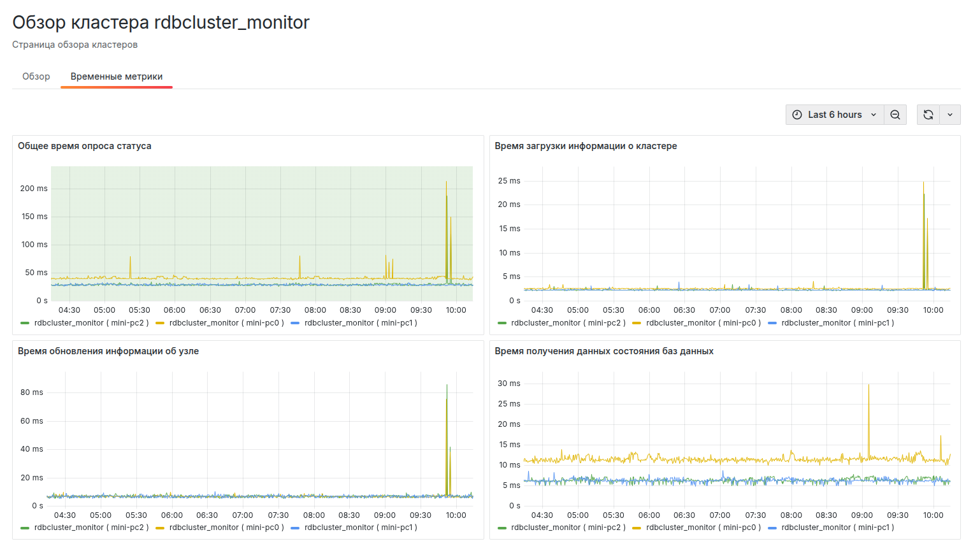Click the panel title Время получения данных состояния баз данных
980x560 pixels.
[604, 350]
